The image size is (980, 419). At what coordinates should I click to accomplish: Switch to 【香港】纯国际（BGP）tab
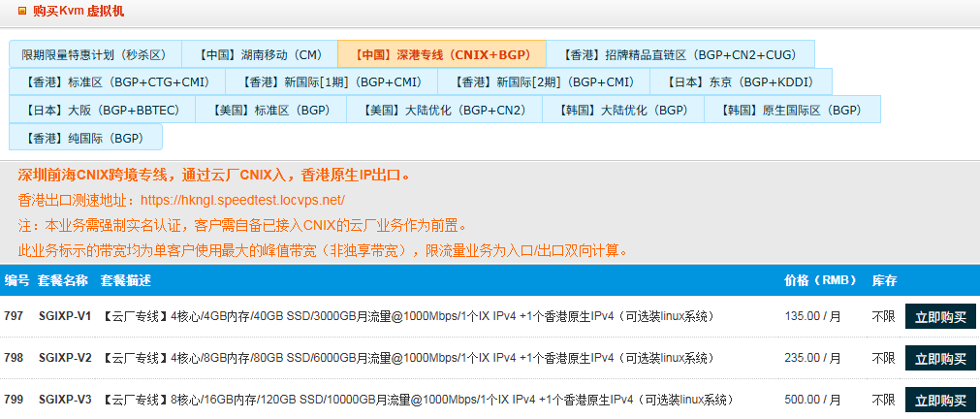pos(85,138)
